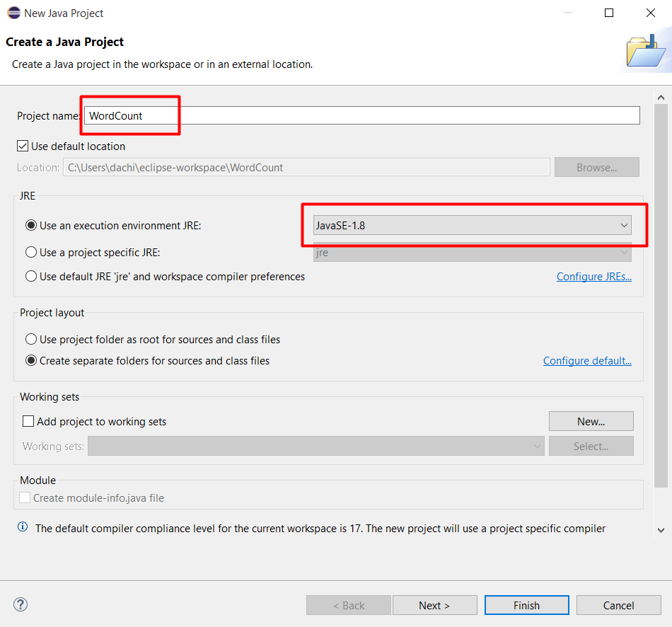
Task: Click the dialog vertical scrollbar track
Action: pyautogui.click(x=661, y=296)
